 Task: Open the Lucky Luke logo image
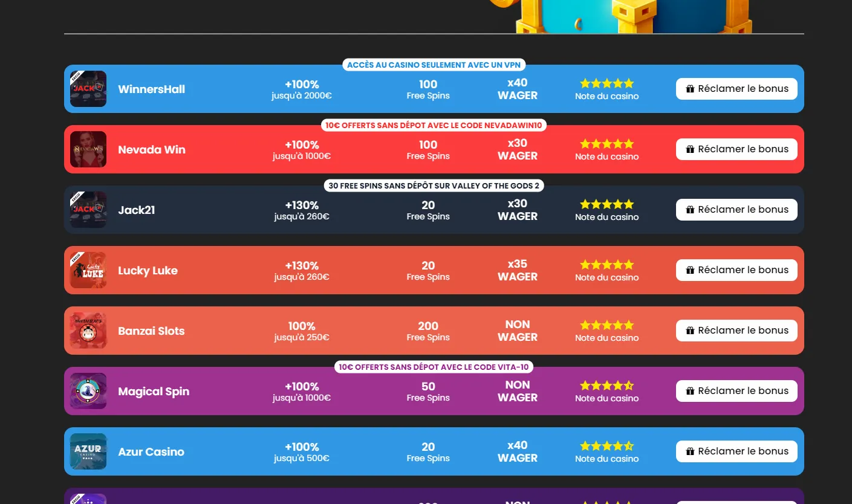pyautogui.click(x=88, y=270)
